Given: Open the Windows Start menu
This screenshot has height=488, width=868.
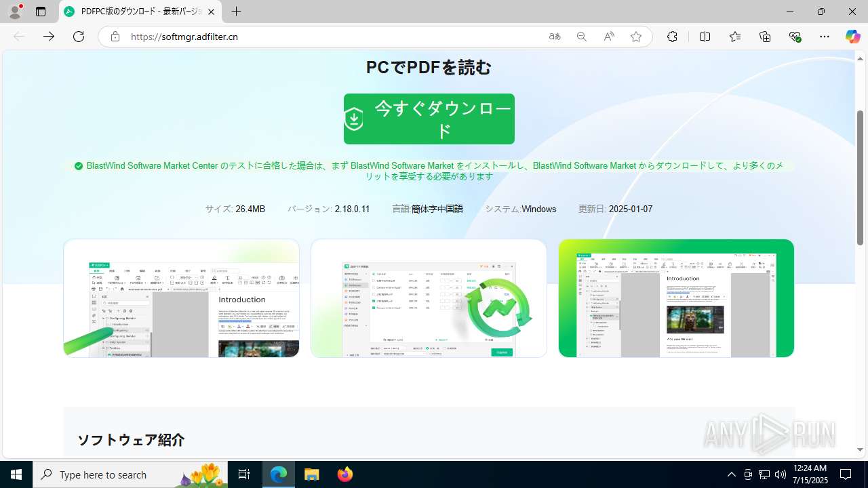Looking at the screenshot, I should (x=16, y=474).
